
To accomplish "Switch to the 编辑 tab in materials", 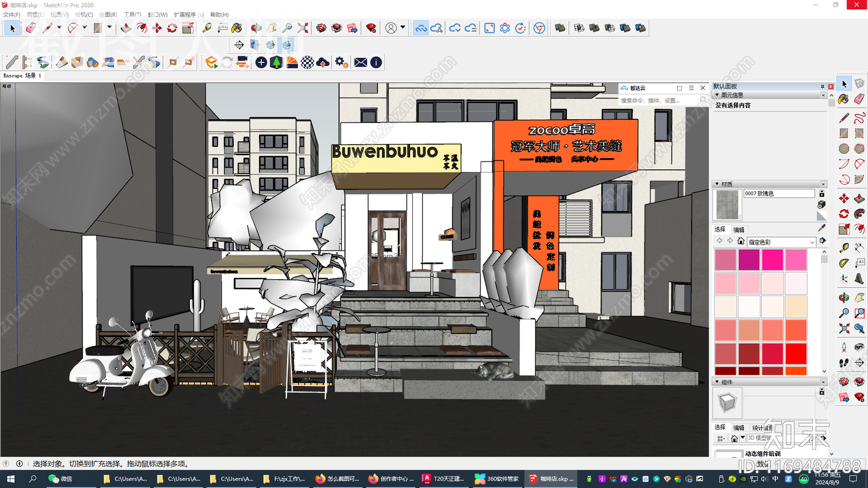I will point(739,230).
